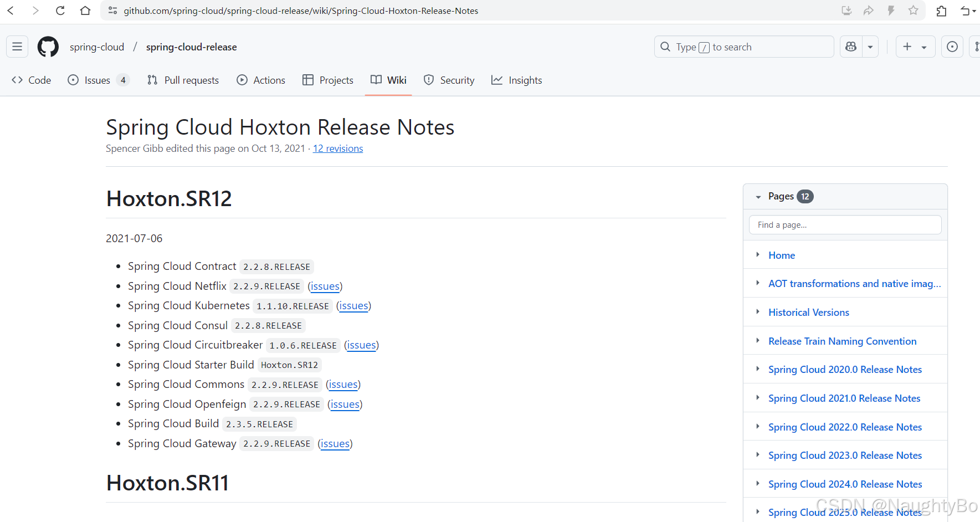View site information icon in address bar
This screenshot has height=522, width=980.
112,11
